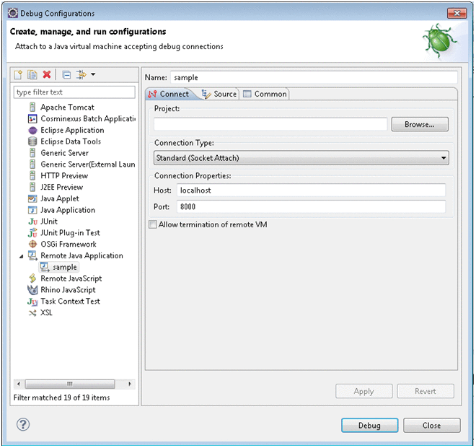This screenshot has height=448, width=476.
Task: Click the Eclipse Data Tools database icon
Action: click(32, 141)
